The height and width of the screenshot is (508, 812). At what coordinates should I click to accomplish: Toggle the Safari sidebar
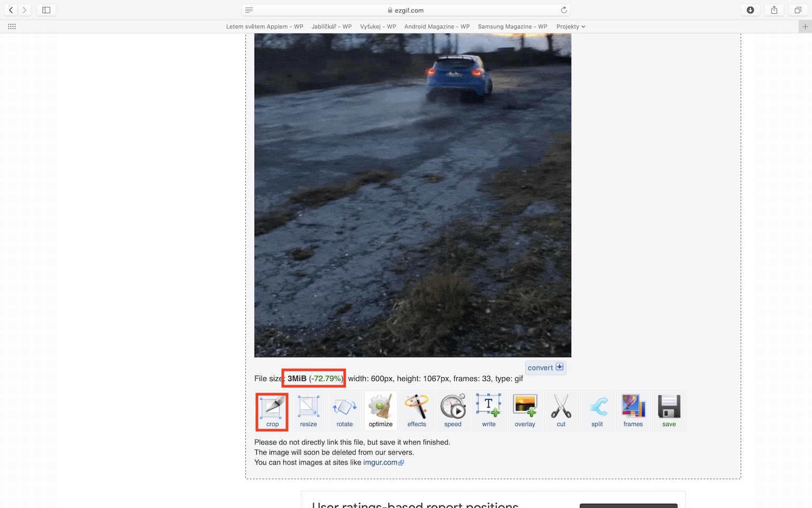[x=46, y=10]
